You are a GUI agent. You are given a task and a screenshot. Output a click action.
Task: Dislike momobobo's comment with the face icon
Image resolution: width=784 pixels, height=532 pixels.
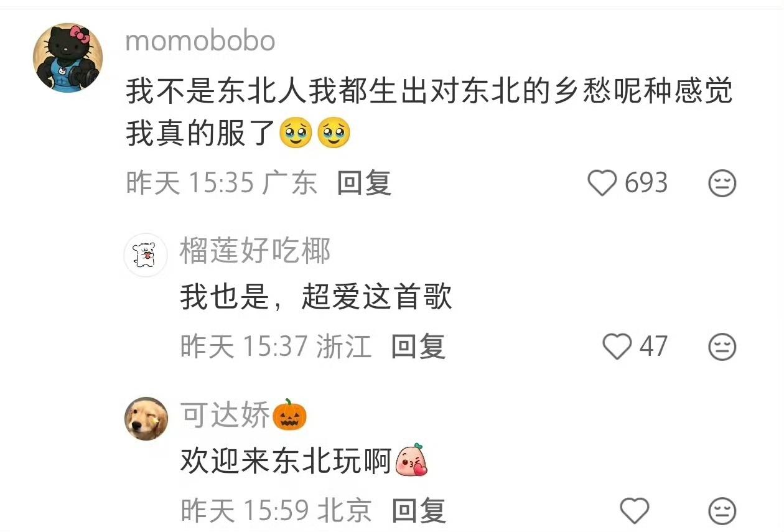[722, 184]
